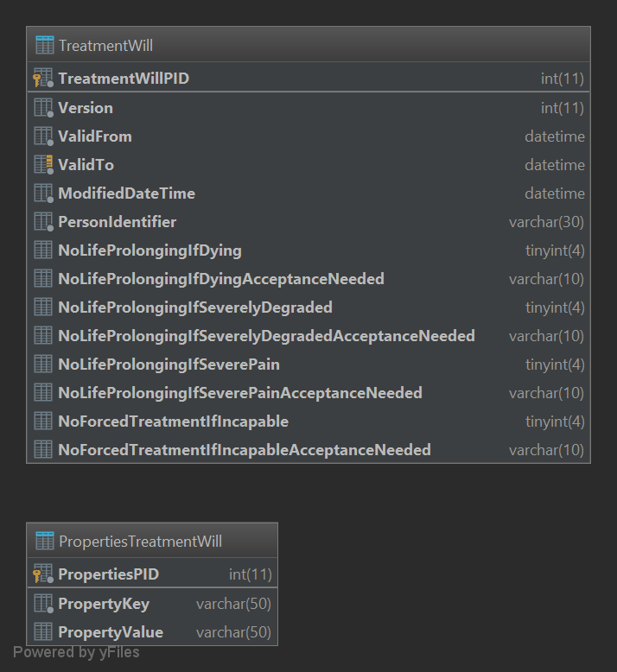Click the PersonIdentifier column icon
Screen dimensions: 617x672
[43, 222]
